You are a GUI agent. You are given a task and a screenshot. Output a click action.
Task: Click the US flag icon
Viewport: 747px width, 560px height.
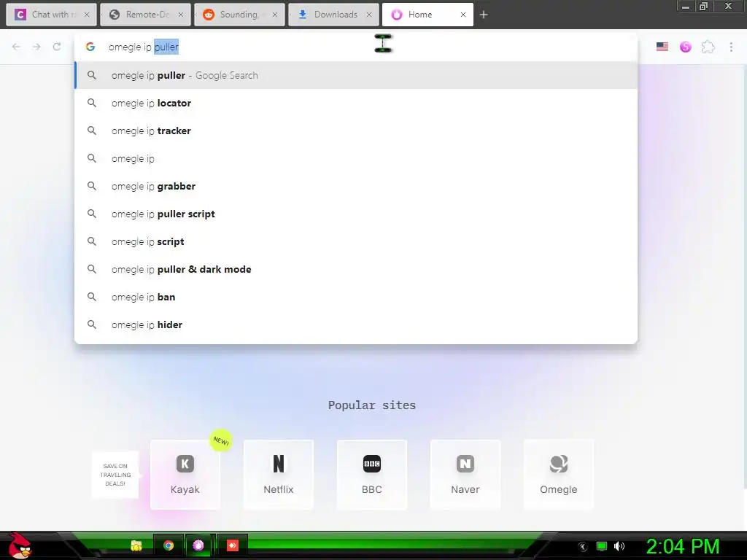662,47
